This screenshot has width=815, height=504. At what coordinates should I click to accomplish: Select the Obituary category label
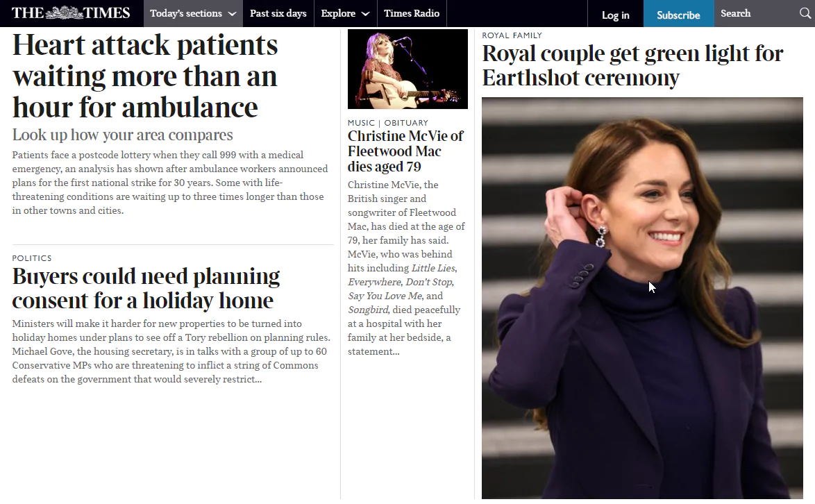coord(406,123)
